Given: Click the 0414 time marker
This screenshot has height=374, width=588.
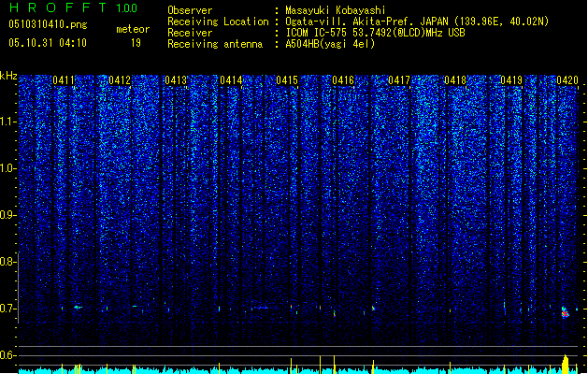Looking at the screenshot, I should 231,79.
